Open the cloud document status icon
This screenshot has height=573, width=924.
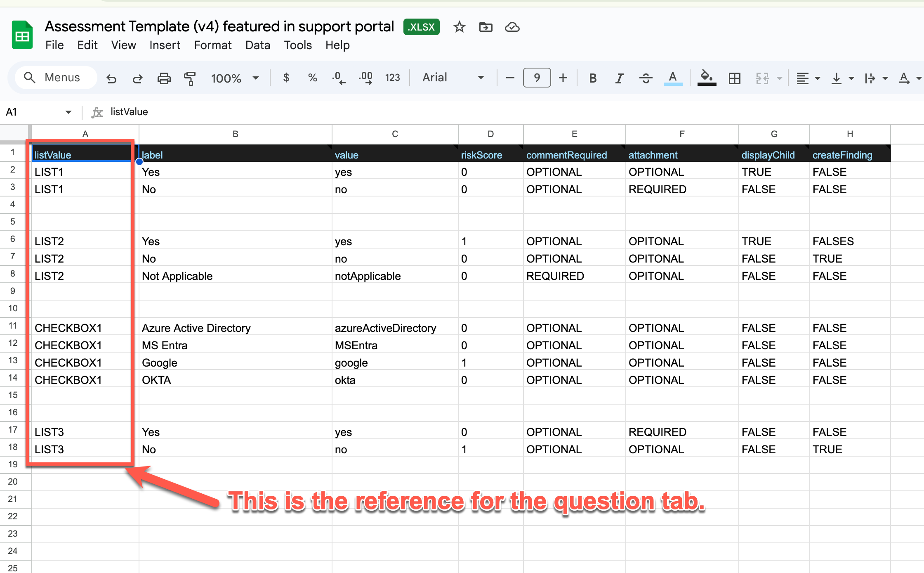512,27
